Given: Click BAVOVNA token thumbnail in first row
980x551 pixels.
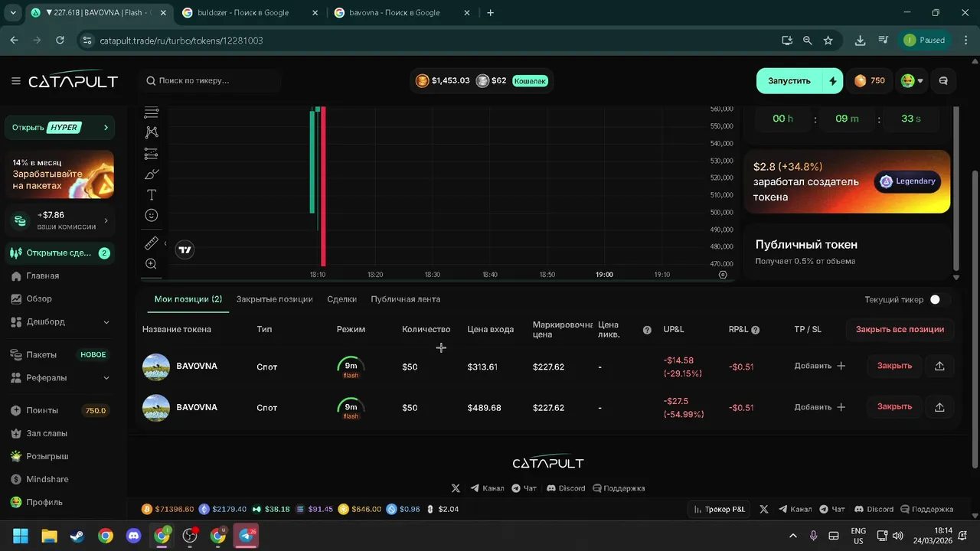Looking at the screenshot, I should point(156,367).
